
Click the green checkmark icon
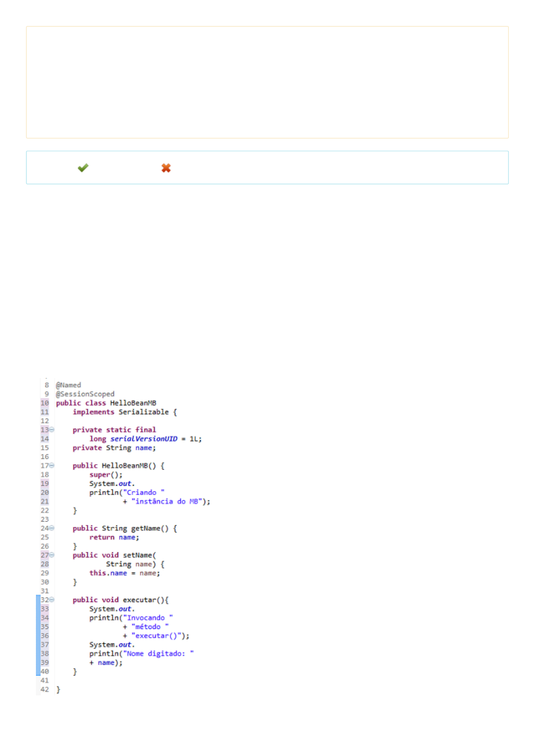click(83, 168)
